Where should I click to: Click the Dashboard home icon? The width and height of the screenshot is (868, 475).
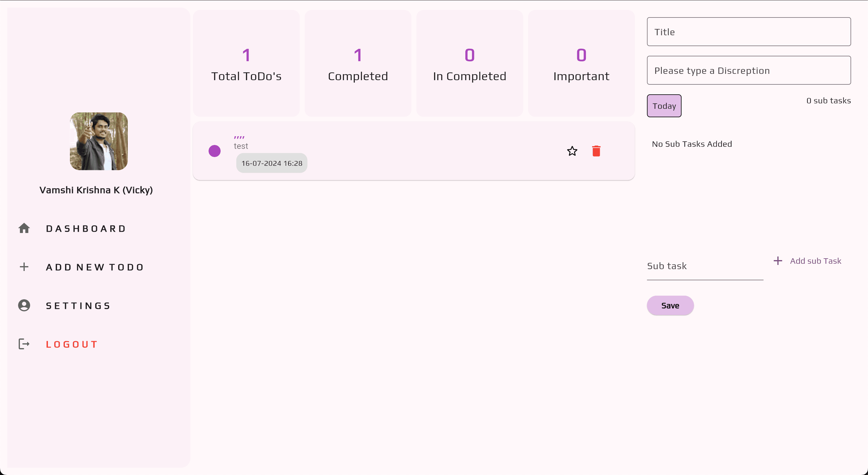24,228
